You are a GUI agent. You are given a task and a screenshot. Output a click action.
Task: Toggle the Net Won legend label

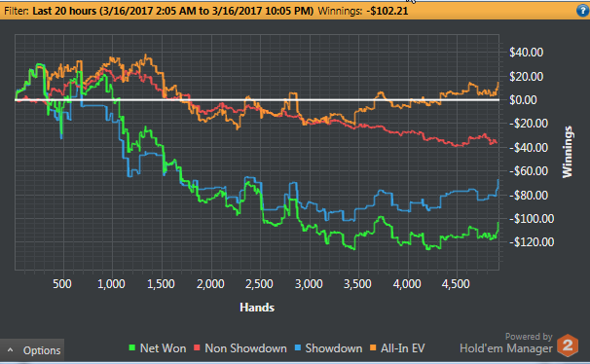pos(163,348)
